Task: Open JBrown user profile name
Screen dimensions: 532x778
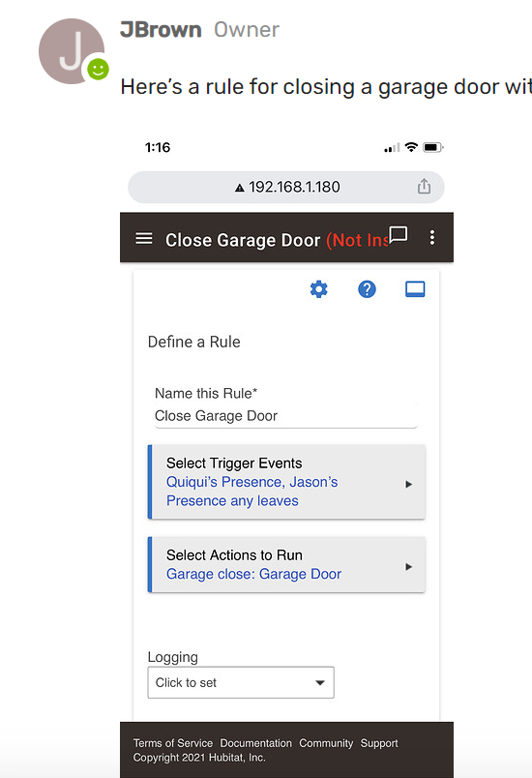Action: click(161, 30)
